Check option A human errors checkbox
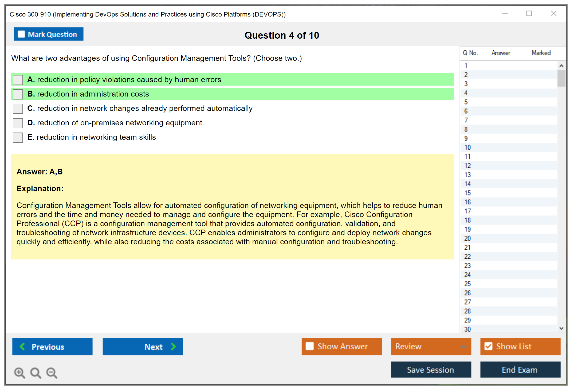This screenshot has width=574, height=392. [x=18, y=80]
